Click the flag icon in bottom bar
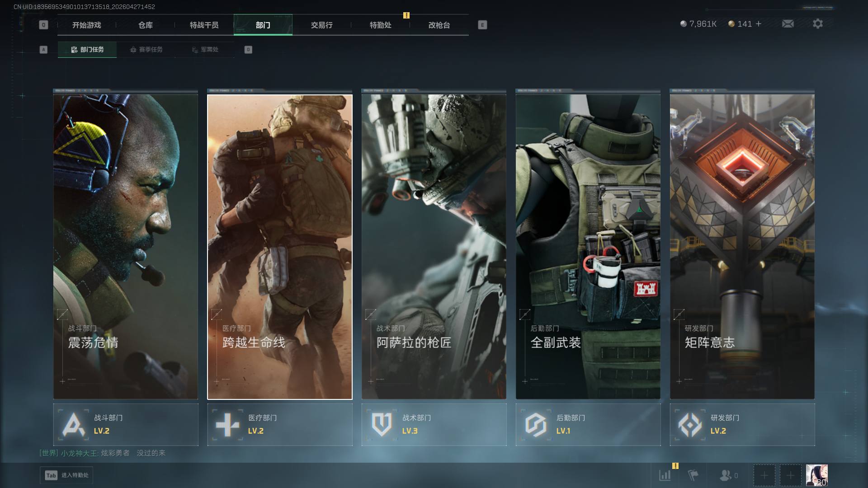Viewport: 868px width, 488px height. pos(693,475)
